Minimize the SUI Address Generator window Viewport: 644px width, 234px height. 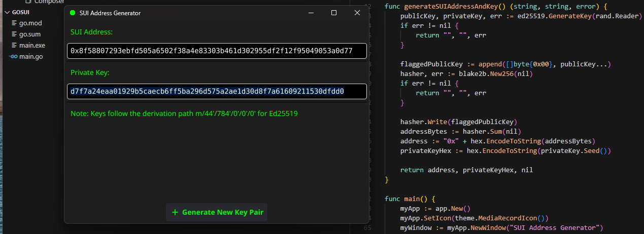(x=311, y=13)
